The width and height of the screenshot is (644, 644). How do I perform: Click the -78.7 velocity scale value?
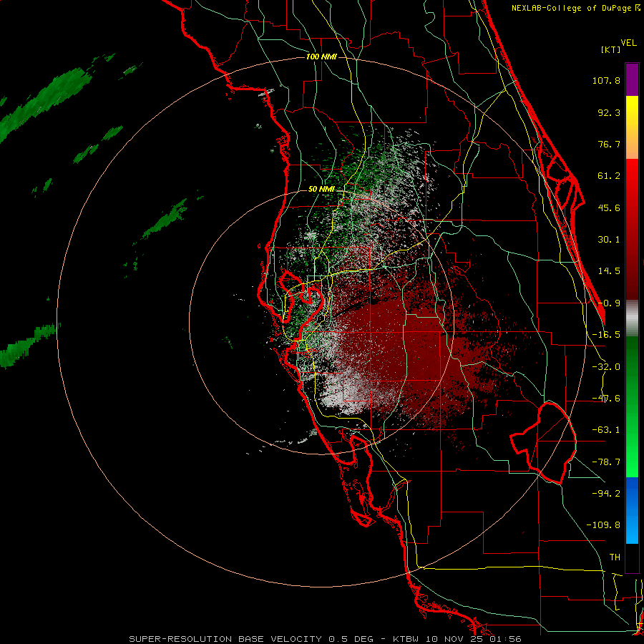606,462
